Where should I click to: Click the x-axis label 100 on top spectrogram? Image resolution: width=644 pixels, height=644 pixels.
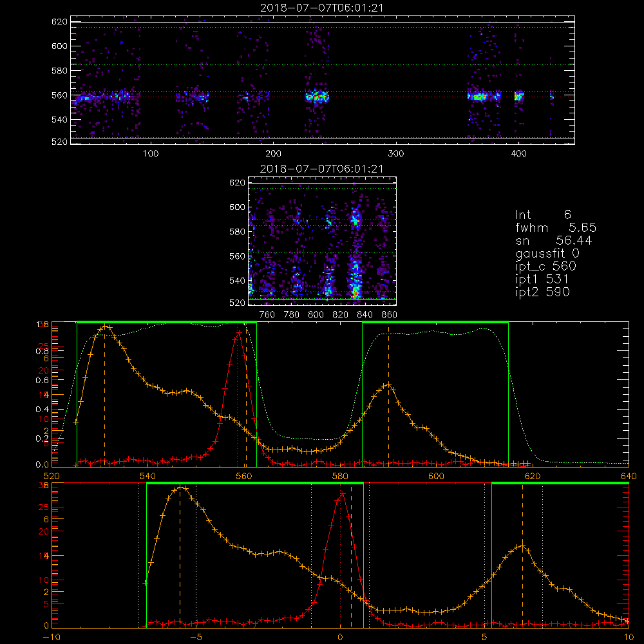151,154
